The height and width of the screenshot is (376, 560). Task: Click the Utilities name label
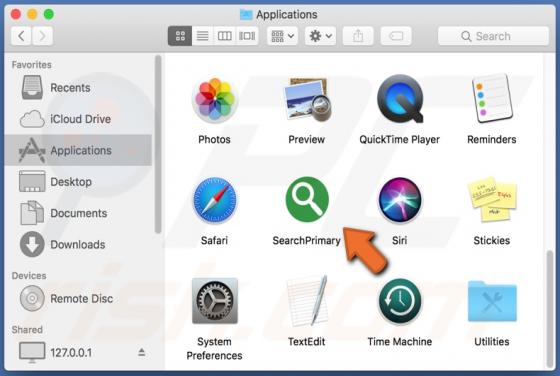(492, 342)
